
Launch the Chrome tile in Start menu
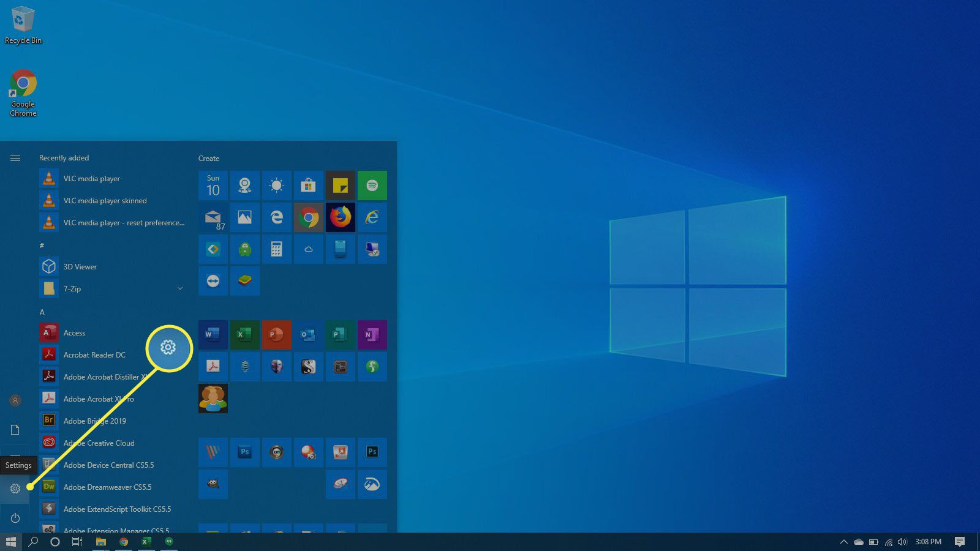[309, 217]
